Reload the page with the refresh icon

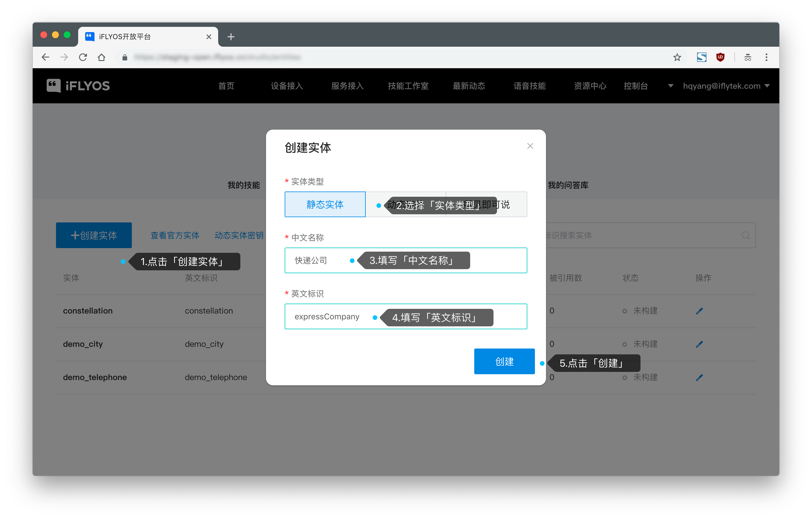click(x=83, y=58)
